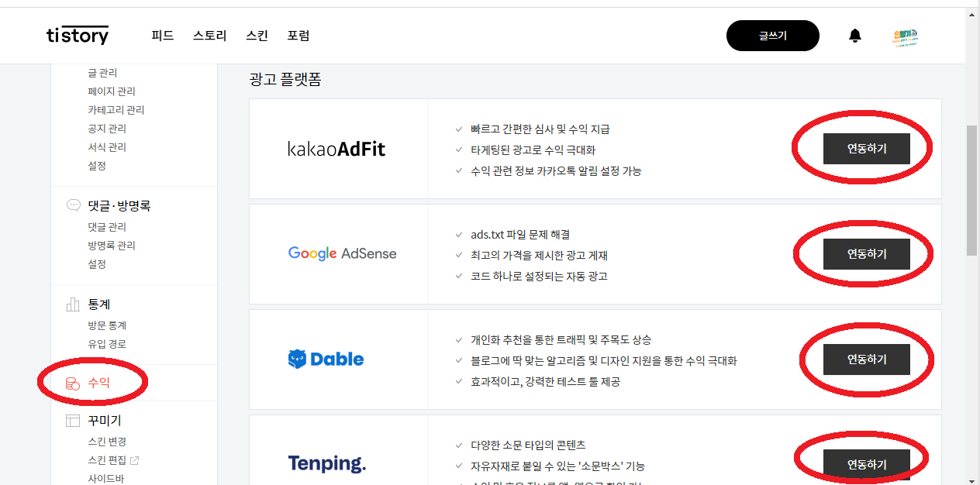Viewport: 980px width, 485px height.
Task: Click text 다양한 소문 타입의 콘텐츠
Action: (x=528, y=445)
